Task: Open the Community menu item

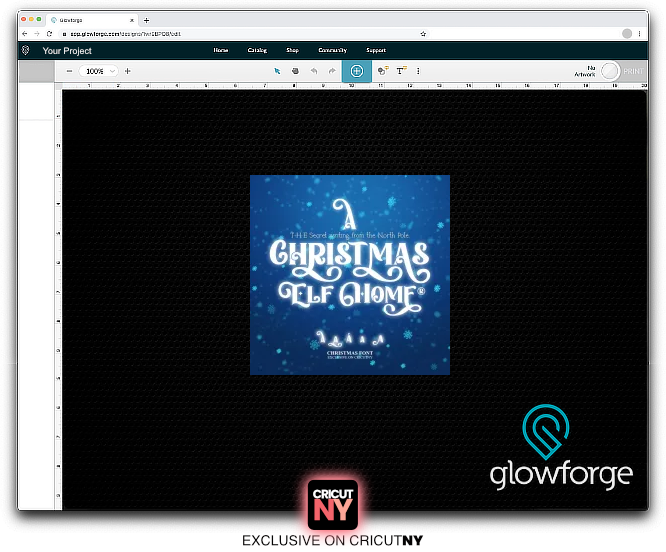Action: coord(333,50)
